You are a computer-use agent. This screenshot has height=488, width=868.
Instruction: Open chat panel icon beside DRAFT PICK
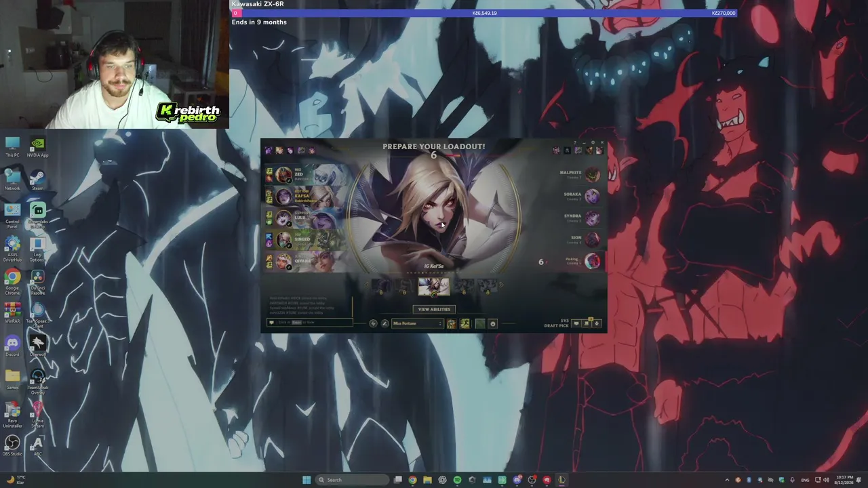click(x=576, y=323)
